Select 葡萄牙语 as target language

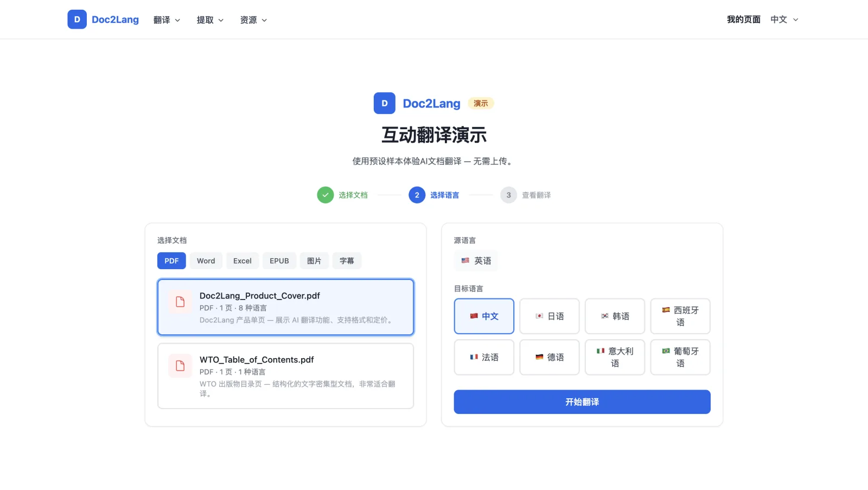coord(680,357)
